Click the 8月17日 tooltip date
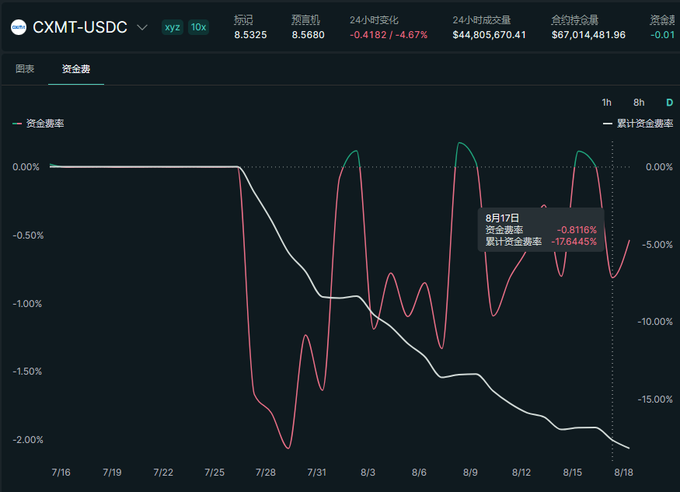The height and width of the screenshot is (492, 680). coord(502,218)
